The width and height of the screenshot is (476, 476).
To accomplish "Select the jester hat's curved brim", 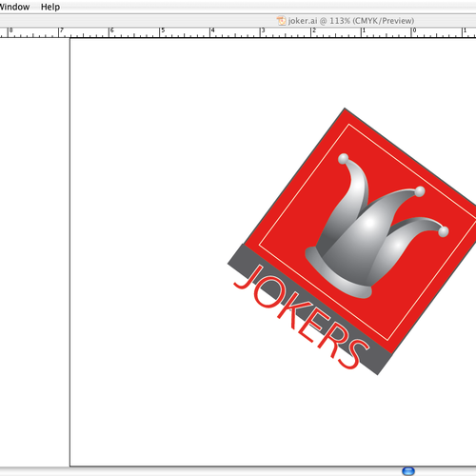I will pos(336,274).
